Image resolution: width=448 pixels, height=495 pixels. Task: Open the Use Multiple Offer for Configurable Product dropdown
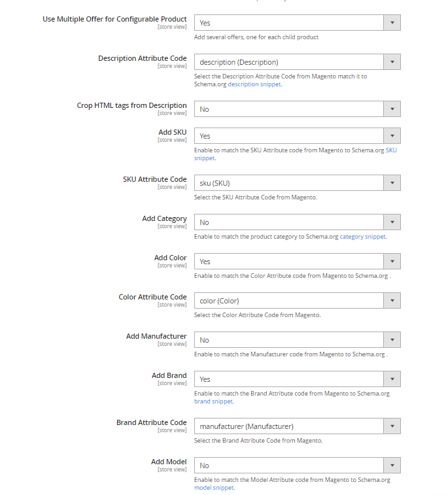[297, 23]
